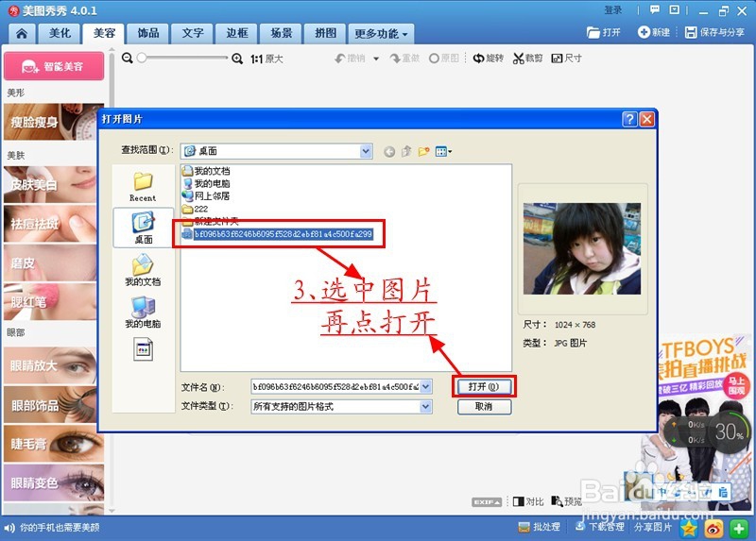Click the preview photo thumbnail
Viewport: 756px width, 541px height.
point(582,248)
